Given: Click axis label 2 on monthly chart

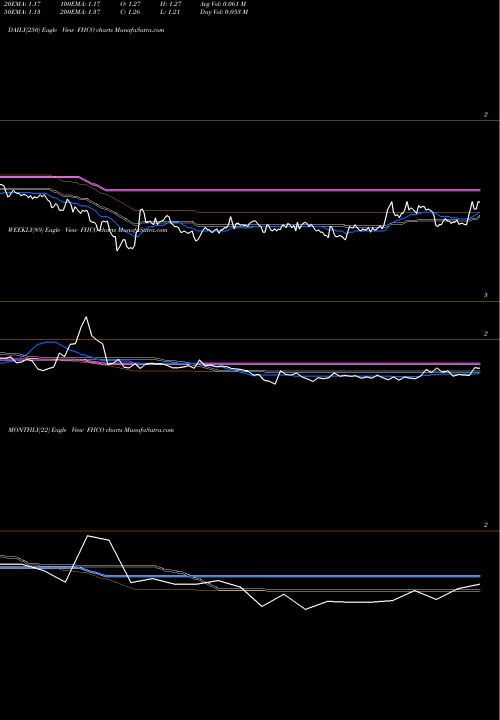Looking at the screenshot, I should coord(486,525).
